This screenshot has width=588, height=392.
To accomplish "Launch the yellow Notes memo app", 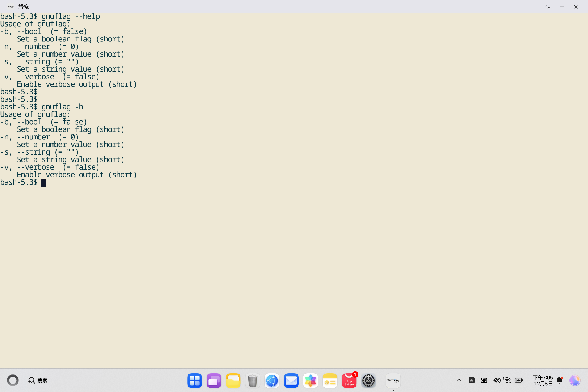I will click(330, 381).
